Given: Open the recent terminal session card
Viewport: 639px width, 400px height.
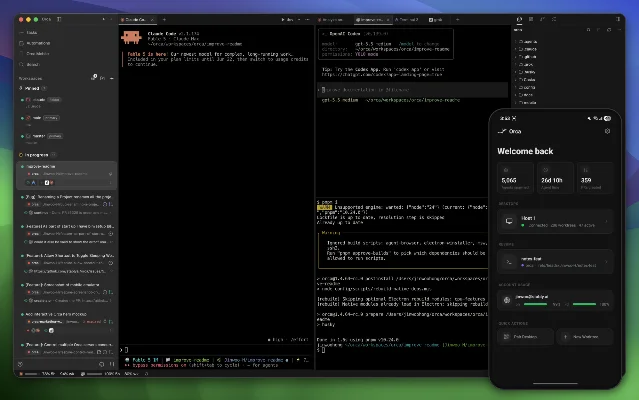Looking at the screenshot, I should click(x=555, y=262).
